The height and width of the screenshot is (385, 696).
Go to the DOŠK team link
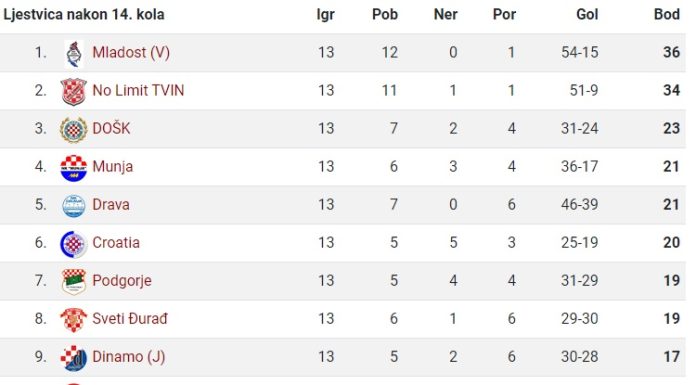(x=111, y=128)
